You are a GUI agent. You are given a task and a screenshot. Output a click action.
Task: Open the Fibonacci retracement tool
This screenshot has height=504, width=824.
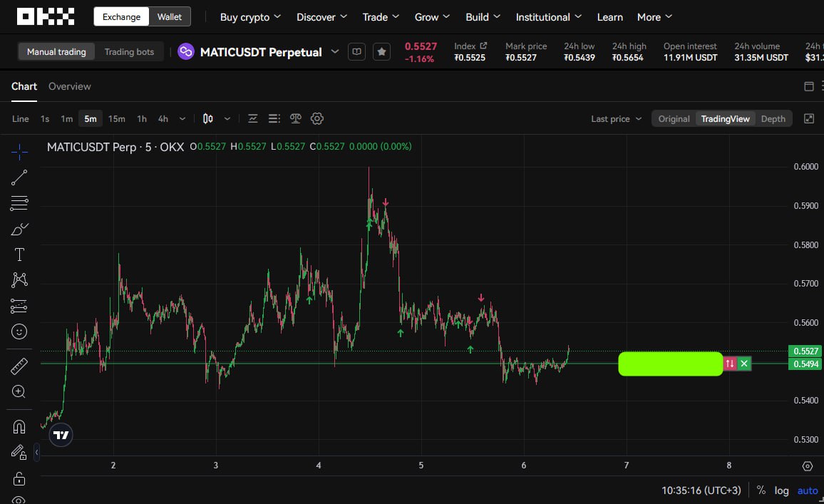pos(19,203)
